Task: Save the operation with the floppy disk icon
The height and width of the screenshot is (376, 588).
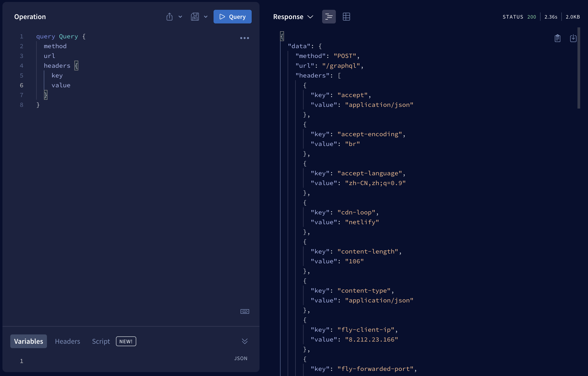Action: [195, 17]
